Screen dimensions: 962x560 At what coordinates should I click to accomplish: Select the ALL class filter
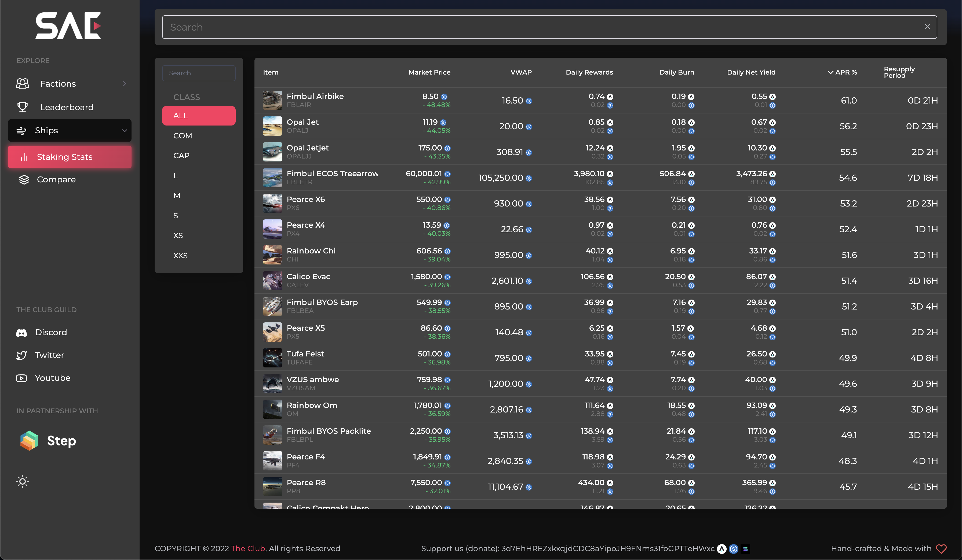pyautogui.click(x=199, y=116)
